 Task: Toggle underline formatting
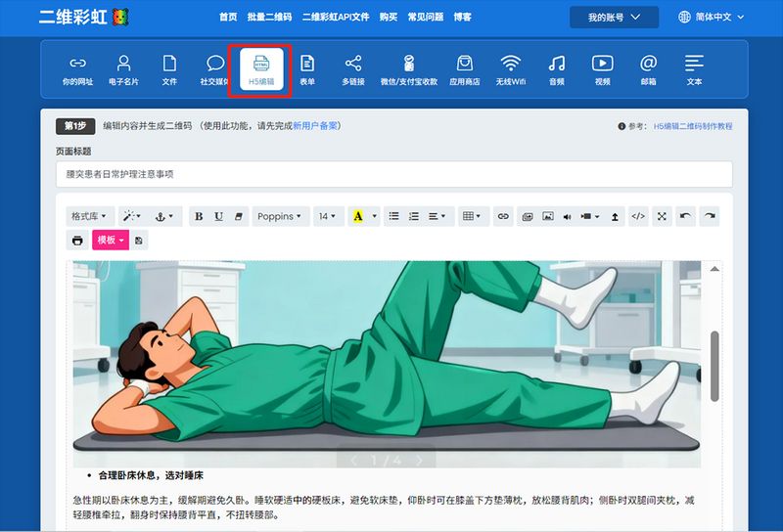(218, 216)
